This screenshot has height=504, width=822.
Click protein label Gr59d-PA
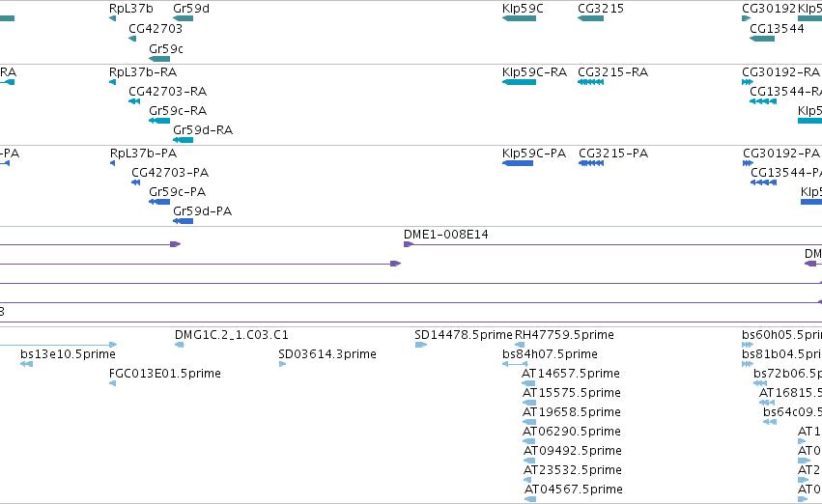202,211
